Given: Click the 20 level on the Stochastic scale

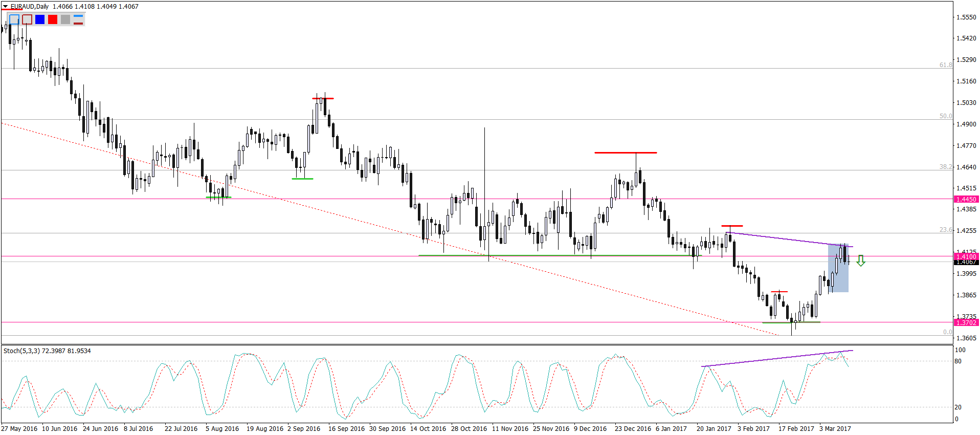Looking at the screenshot, I should pos(958,407).
